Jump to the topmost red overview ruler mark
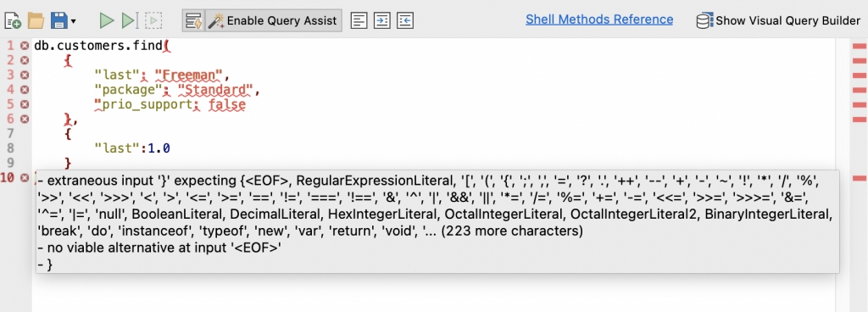This screenshot has height=312, width=868. coord(860,47)
